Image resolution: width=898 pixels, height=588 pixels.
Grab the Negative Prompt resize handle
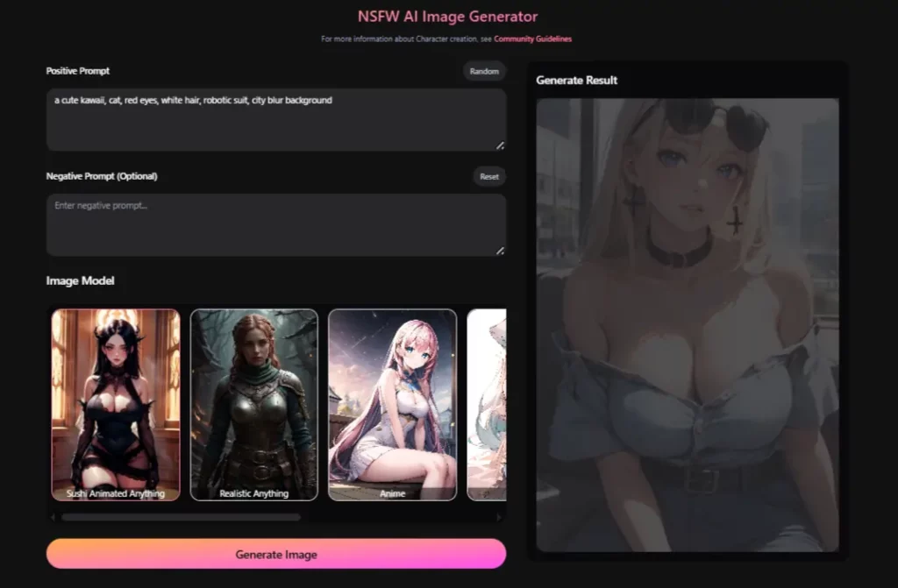pyautogui.click(x=500, y=251)
